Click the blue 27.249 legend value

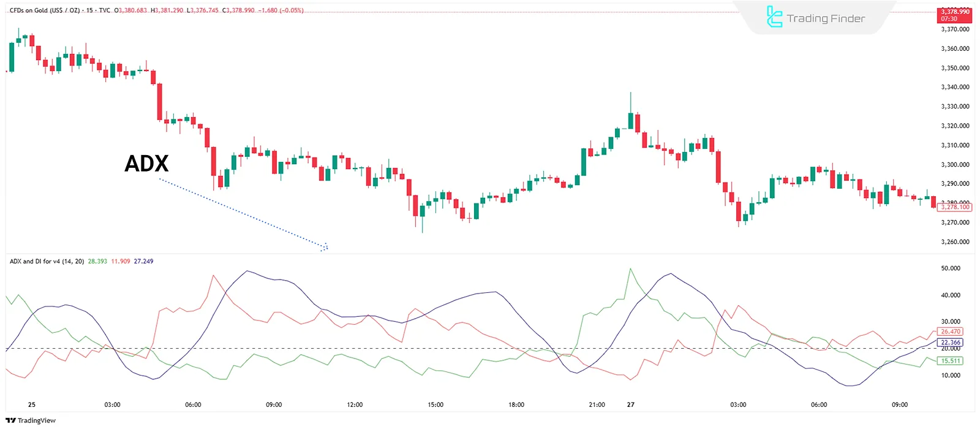pyautogui.click(x=143, y=262)
